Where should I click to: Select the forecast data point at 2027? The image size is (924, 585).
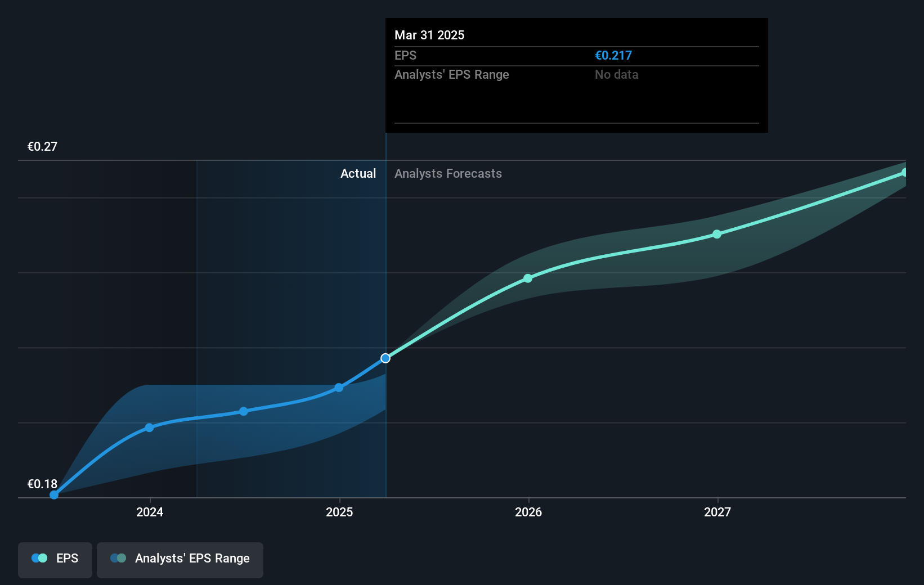[717, 234]
